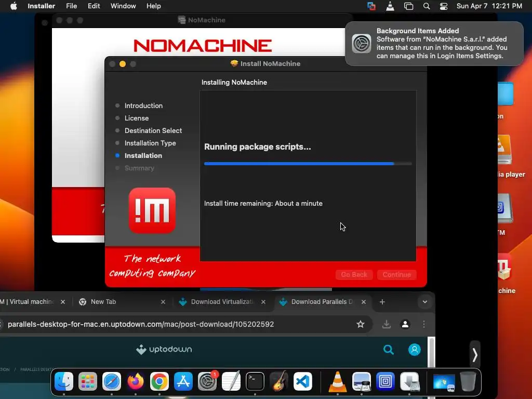
Task: Launch Safari from the Dock
Action: point(112,381)
